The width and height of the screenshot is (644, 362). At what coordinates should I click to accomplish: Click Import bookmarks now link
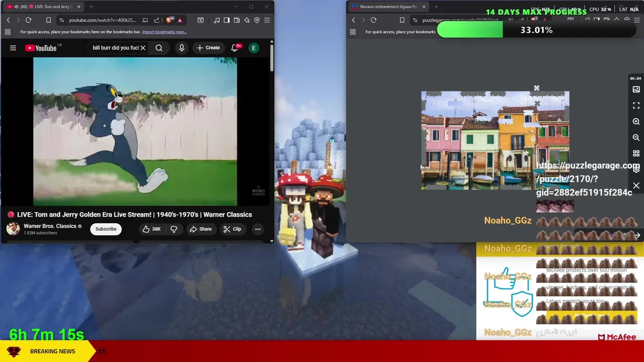pyautogui.click(x=164, y=32)
